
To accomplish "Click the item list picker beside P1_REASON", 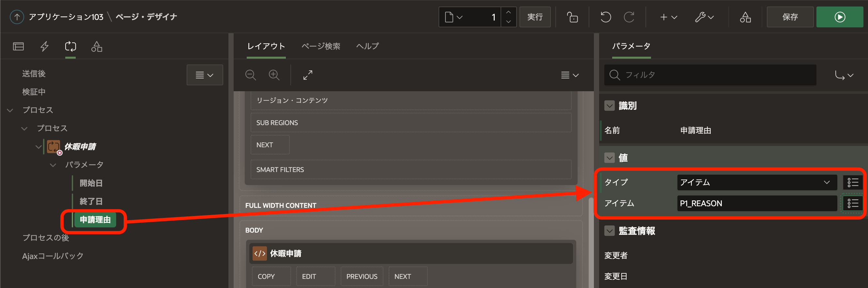I will (853, 203).
